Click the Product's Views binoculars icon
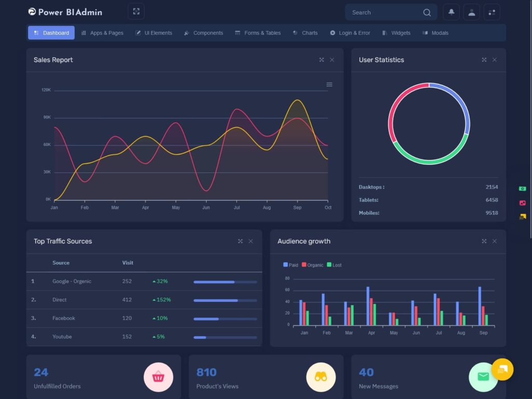This screenshot has height=399, width=532. 321,377
